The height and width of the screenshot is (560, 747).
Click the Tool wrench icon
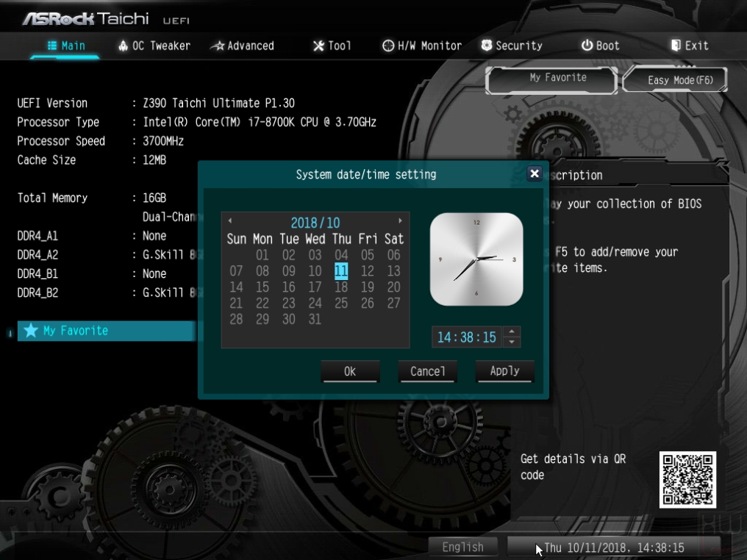click(x=318, y=46)
